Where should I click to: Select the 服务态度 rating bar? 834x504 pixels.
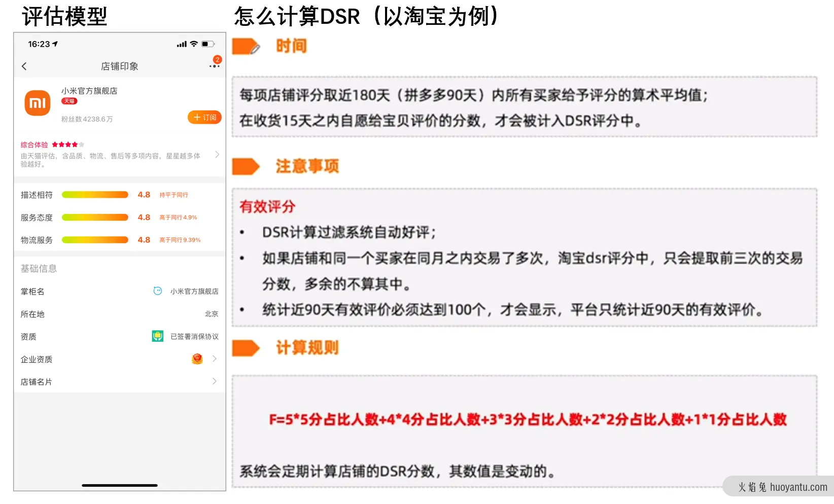coord(95,218)
